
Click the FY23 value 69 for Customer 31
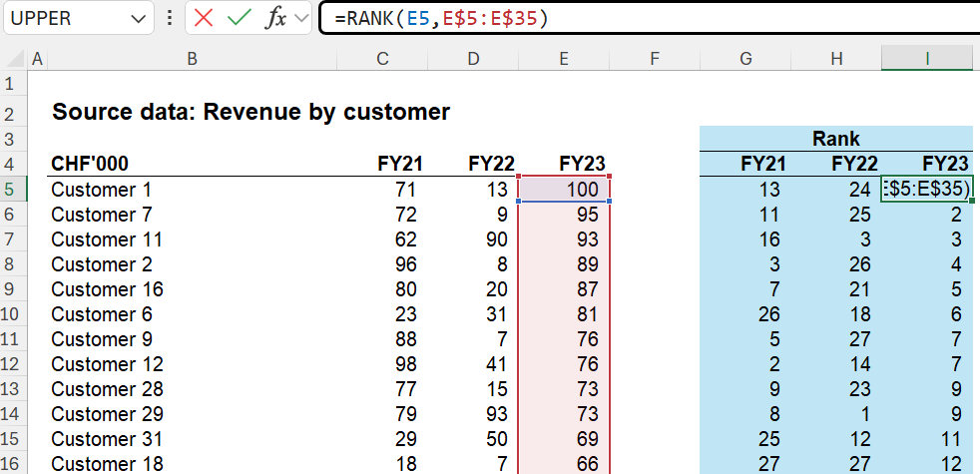[588, 438]
